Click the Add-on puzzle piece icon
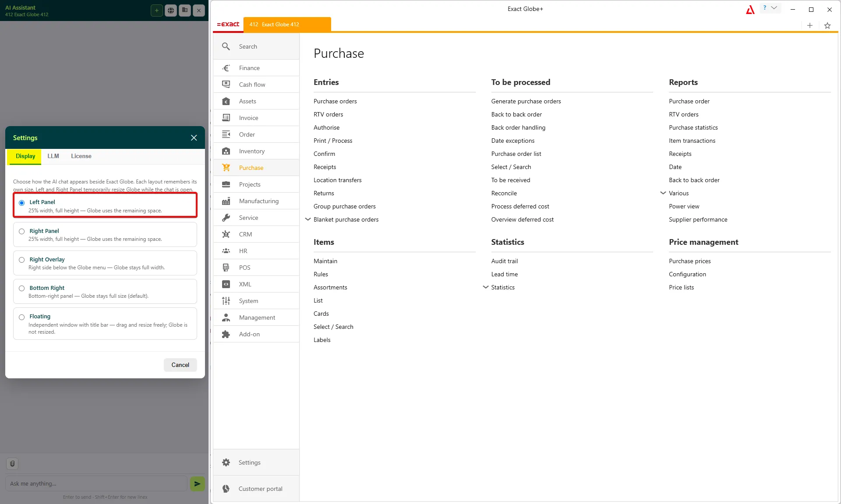The height and width of the screenshot is (504, 841). tap(226, 334)
